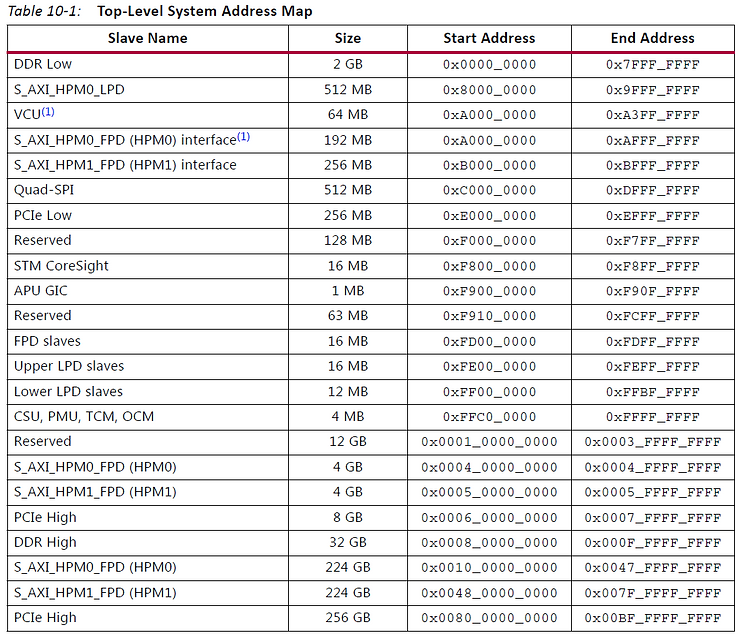Image resolution: width=740 pixels, height=638 pixels.
Task: Click the 'Size' column header
Action: coord(348,38)
